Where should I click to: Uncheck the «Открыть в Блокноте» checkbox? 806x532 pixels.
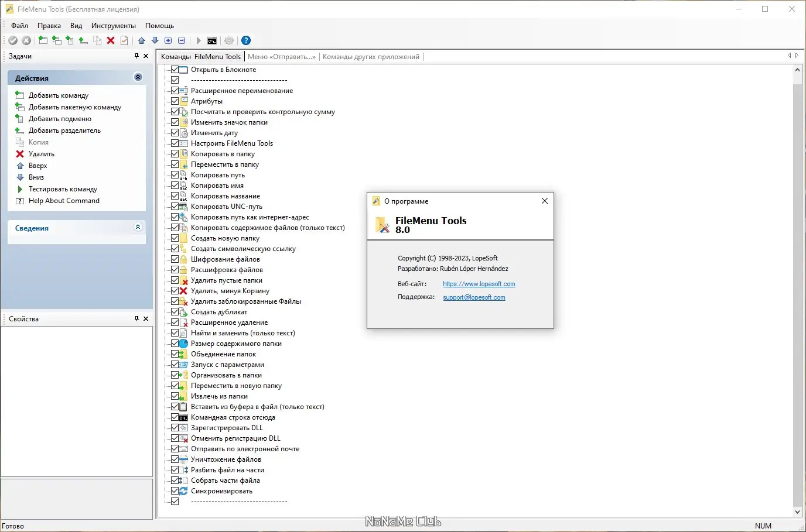175,70
